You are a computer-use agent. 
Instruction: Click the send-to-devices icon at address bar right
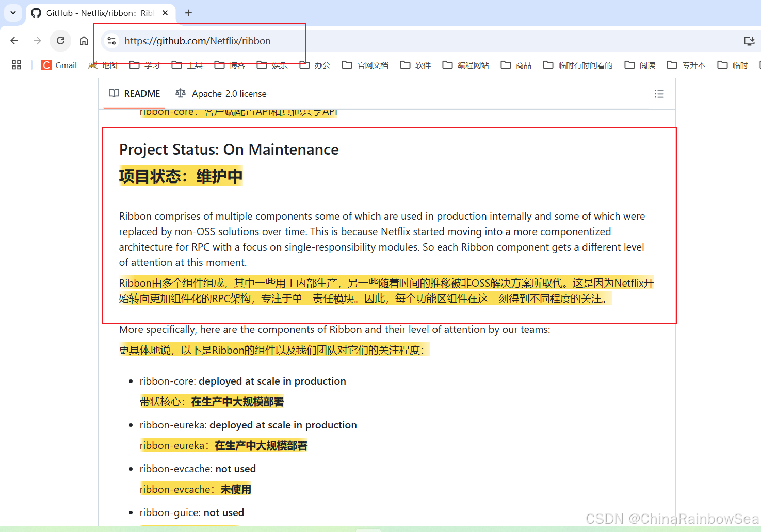click(749, 41)
